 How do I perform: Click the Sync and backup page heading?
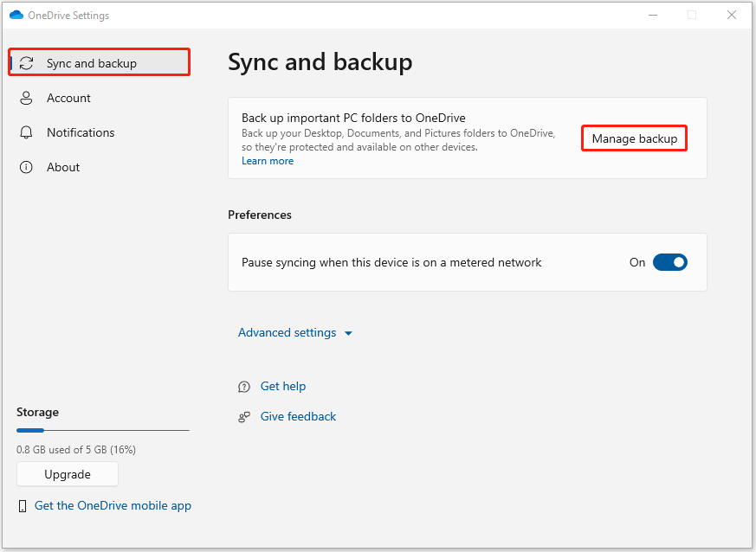tap(320, 62)
